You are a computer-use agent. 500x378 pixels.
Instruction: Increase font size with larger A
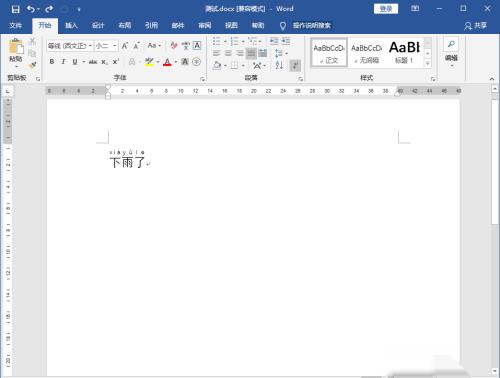[x=125, y=46]
